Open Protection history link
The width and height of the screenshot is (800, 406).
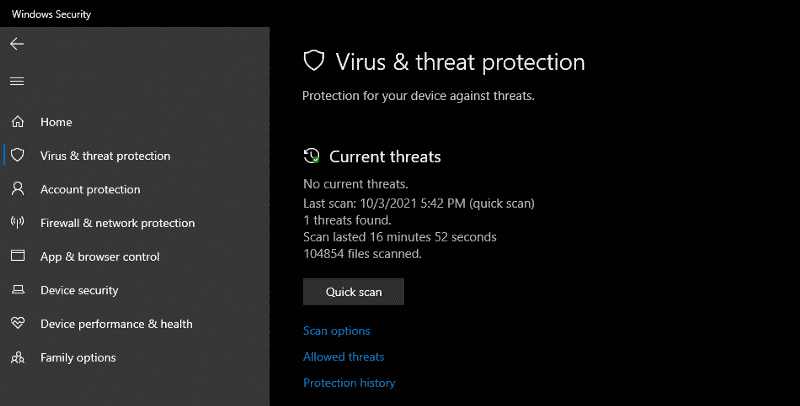349,383
